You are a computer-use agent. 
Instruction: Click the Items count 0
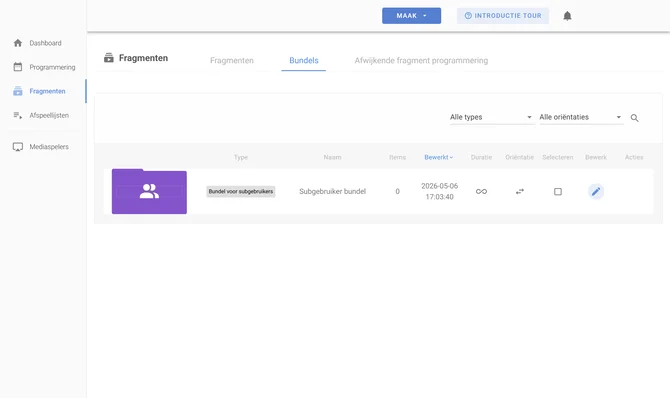(397, 192)
